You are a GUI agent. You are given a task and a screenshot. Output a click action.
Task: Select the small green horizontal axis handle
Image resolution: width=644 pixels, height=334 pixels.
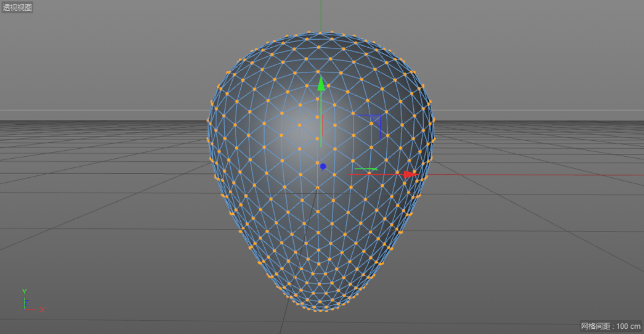[x=365, y=169]
